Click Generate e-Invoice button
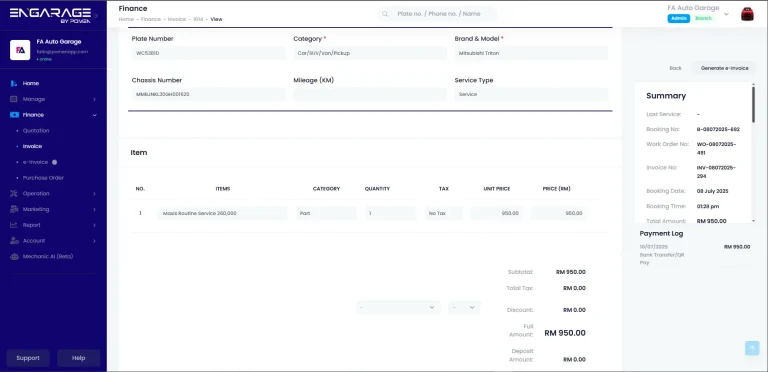Screen dimensions: 768x372 [724, 68]
